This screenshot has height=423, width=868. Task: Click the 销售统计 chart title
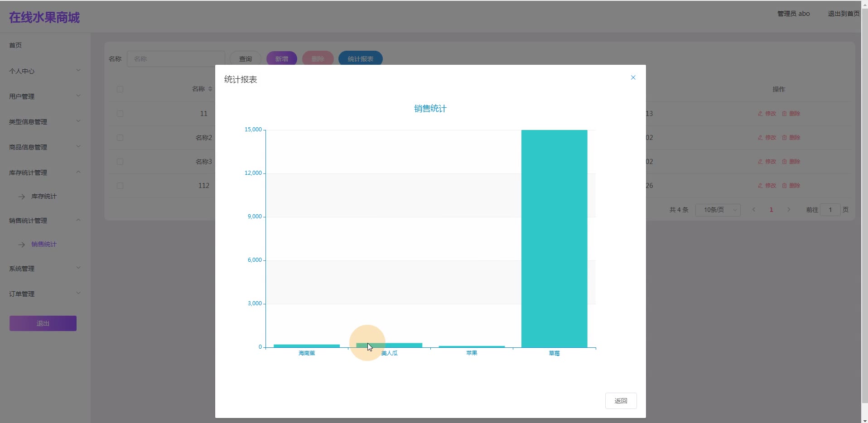coord(430,109)
